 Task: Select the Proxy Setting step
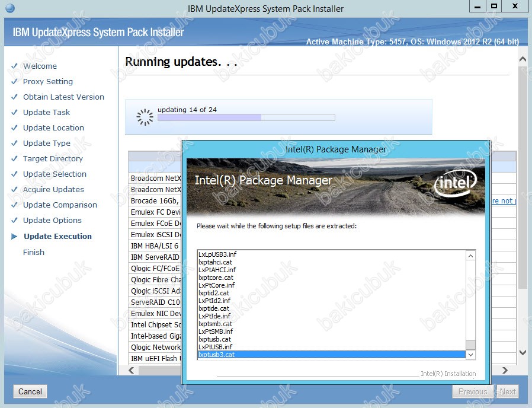(48, 81)
